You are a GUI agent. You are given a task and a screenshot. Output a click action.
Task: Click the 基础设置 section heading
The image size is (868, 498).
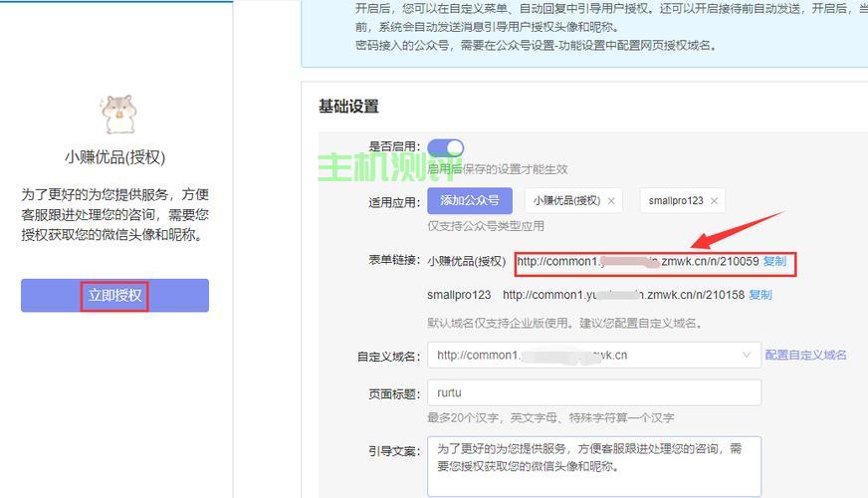(348, 107)
